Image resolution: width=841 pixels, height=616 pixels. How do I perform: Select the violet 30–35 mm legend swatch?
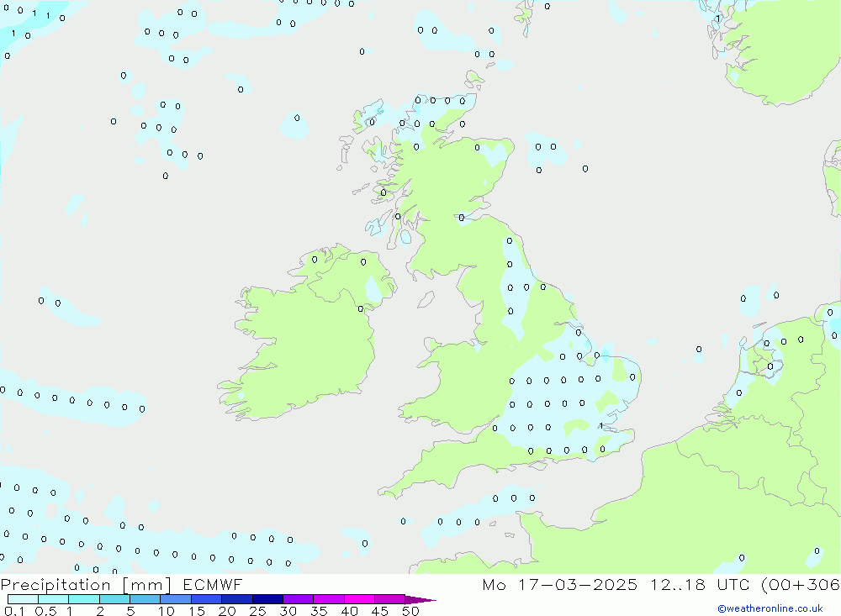(299, 599)
